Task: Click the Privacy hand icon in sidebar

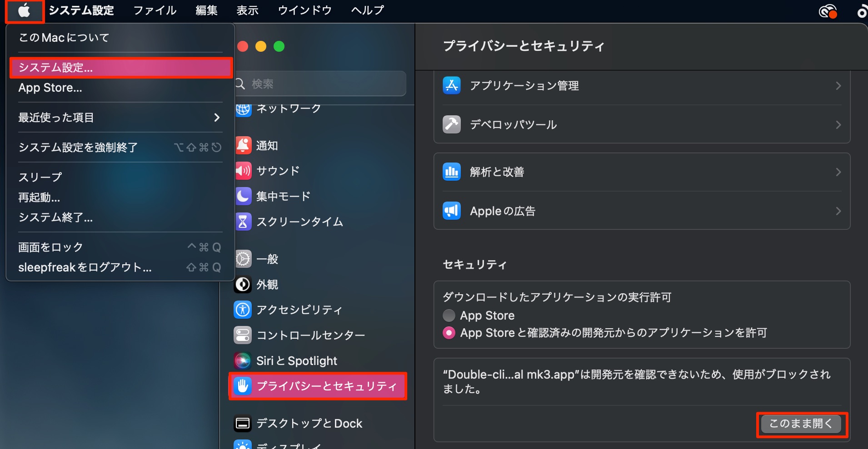Action: click(243, 386)
